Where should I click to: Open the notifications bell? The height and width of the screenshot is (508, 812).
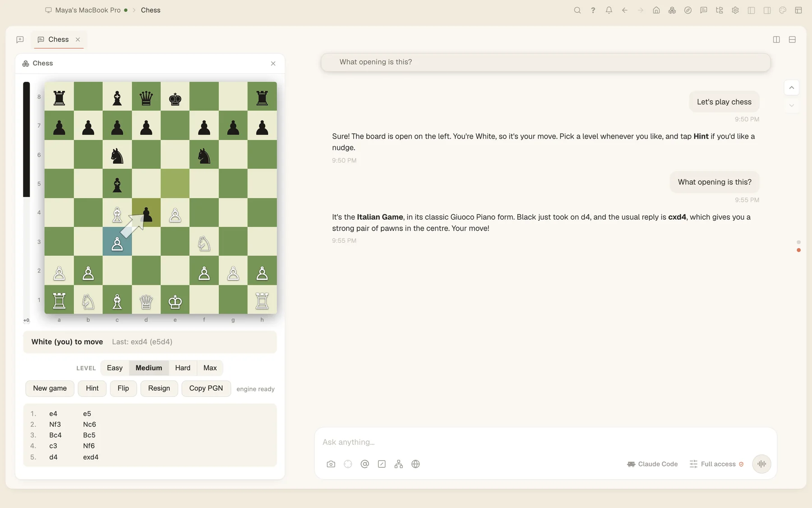[609, 10]
